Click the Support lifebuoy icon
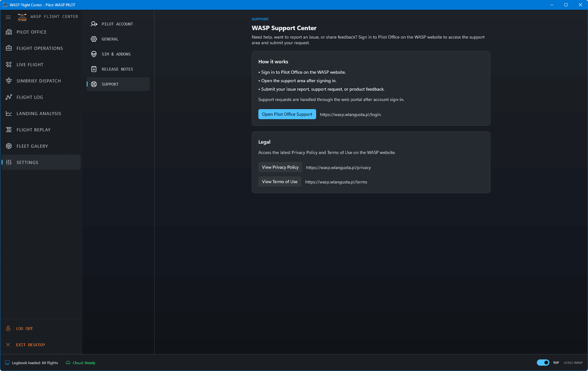The height and width of the screenshot is (371, 588). click(94, 84)
